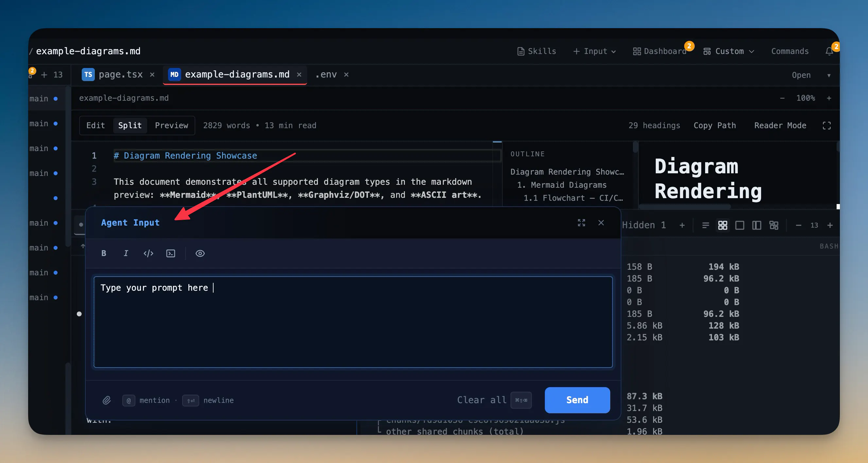Screen dimensions: 868x463
Task: Toggle bold formatting in Agent Input
Action: [x=104, y=253]
